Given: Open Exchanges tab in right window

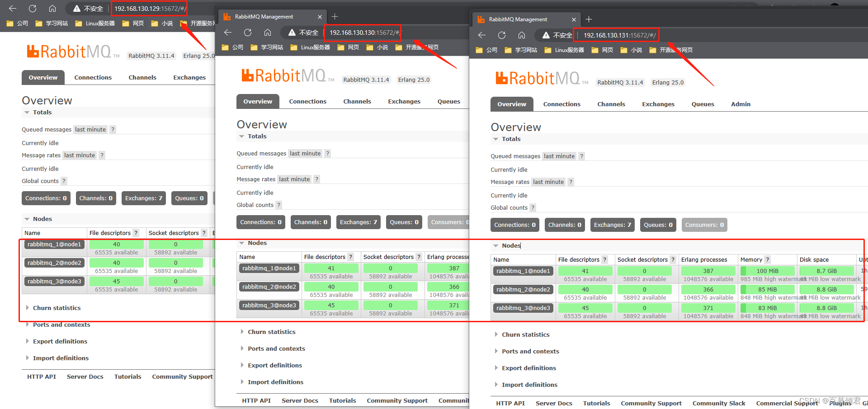Looking at the screenshot, I should 658,104.
